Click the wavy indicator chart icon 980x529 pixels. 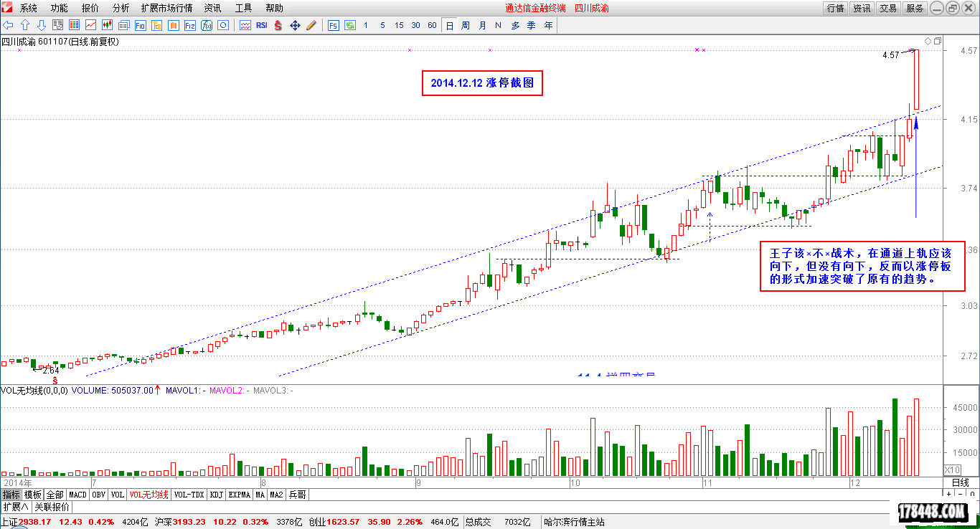click(245, 25)
